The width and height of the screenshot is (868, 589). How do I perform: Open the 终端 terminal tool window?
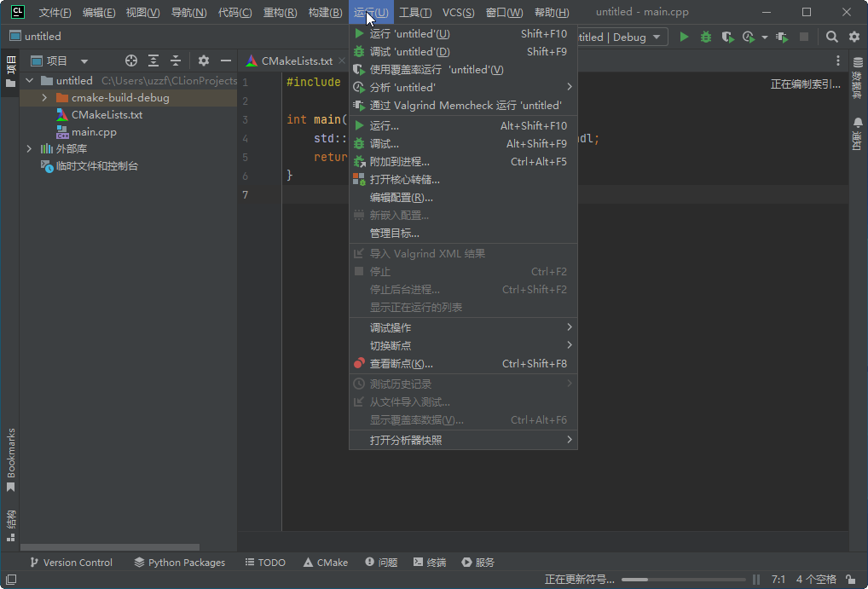430,563
